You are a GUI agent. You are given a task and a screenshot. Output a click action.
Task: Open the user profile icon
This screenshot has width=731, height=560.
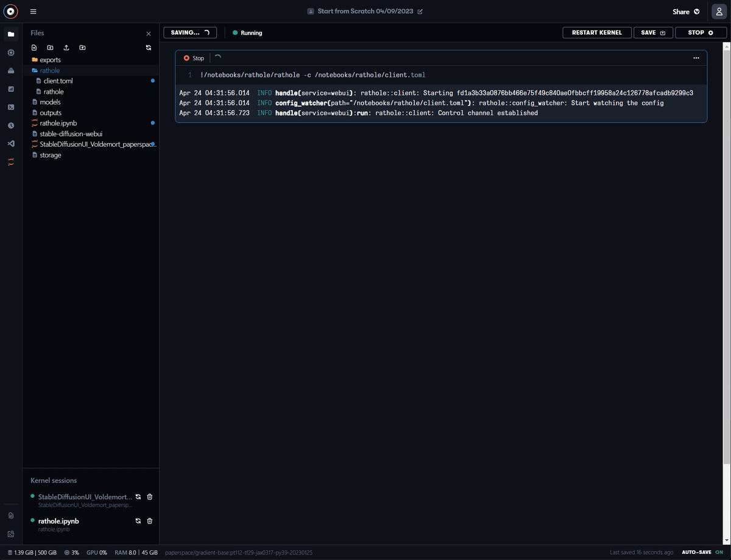tap(719, 12)
